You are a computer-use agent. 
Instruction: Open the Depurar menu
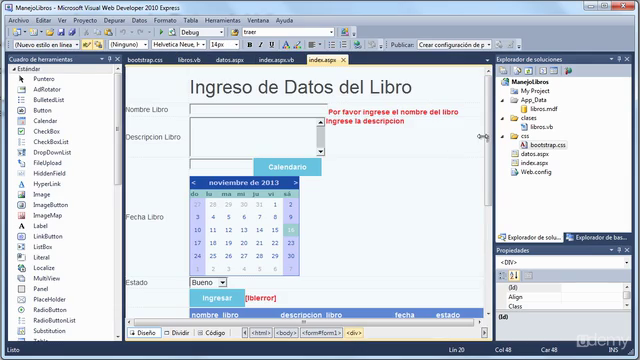click(114, 20)
